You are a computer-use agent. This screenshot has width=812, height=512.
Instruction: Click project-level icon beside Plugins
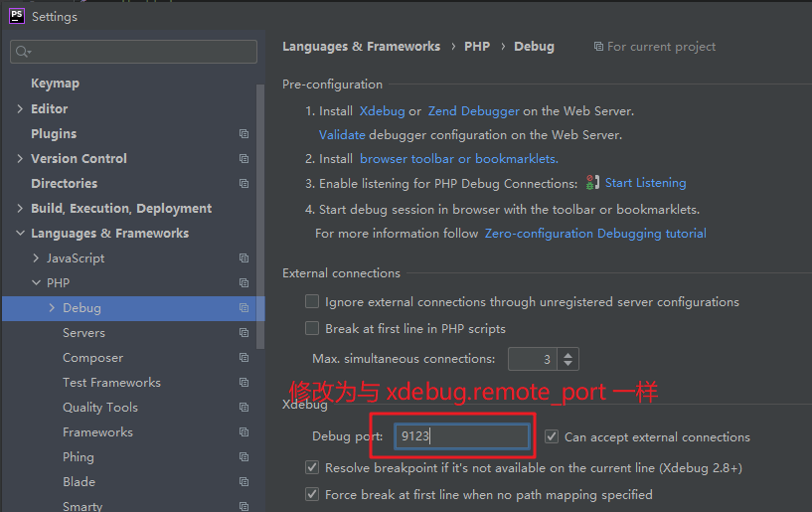click(244, 134)
